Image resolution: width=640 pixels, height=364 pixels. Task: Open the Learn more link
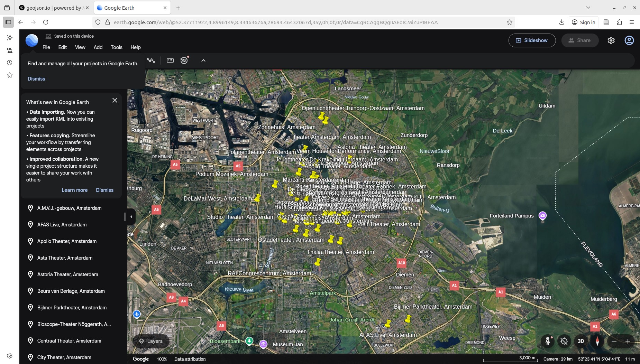point(75,190)
